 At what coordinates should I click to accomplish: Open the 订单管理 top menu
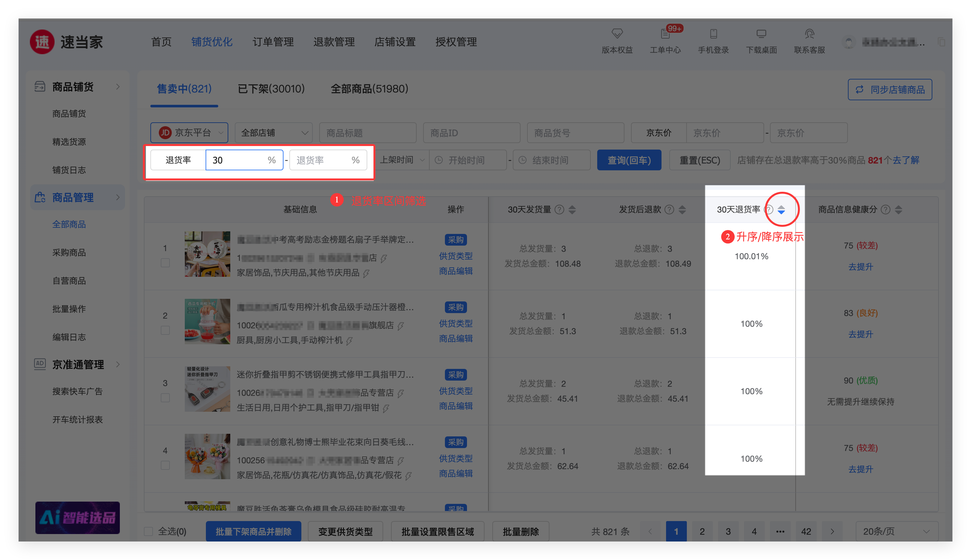click(273, 42)
